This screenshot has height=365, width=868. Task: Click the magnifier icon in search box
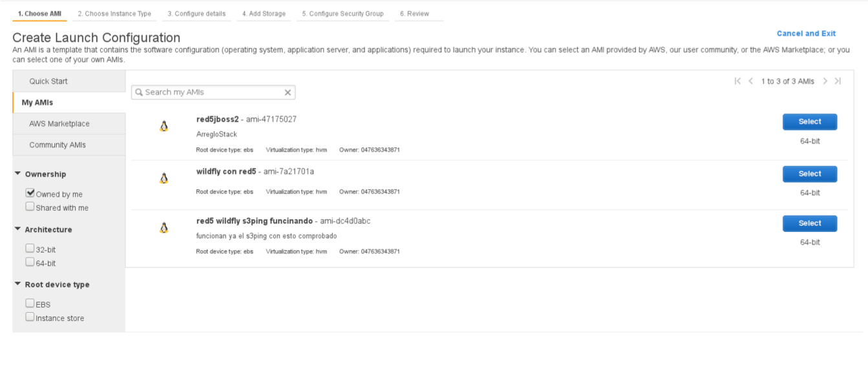[139, 92]
